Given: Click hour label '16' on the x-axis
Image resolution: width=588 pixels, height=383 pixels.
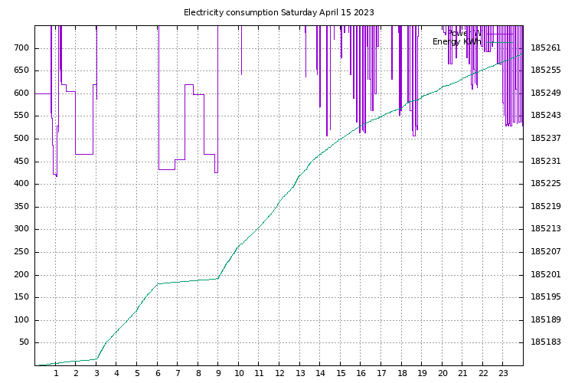Looking at the screenshot, I should pyautogui.click(x=361, y=373).
